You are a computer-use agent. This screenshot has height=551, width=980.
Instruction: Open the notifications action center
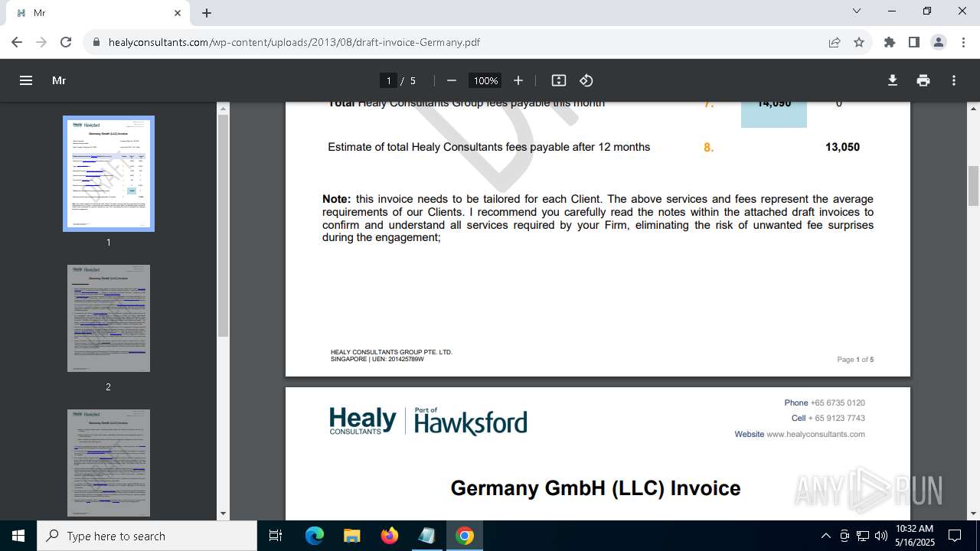(x=955, y=536)
